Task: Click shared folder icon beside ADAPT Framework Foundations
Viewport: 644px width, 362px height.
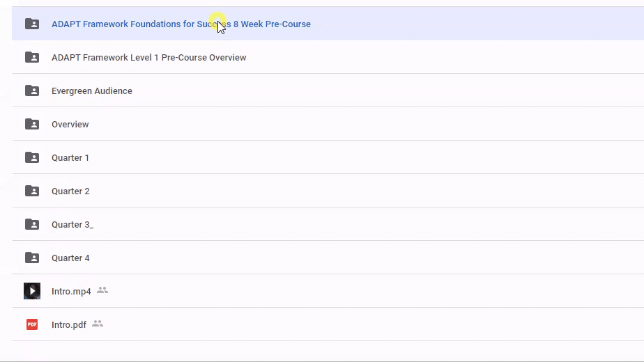Action: pyautogui.click(x=32, y=24)
